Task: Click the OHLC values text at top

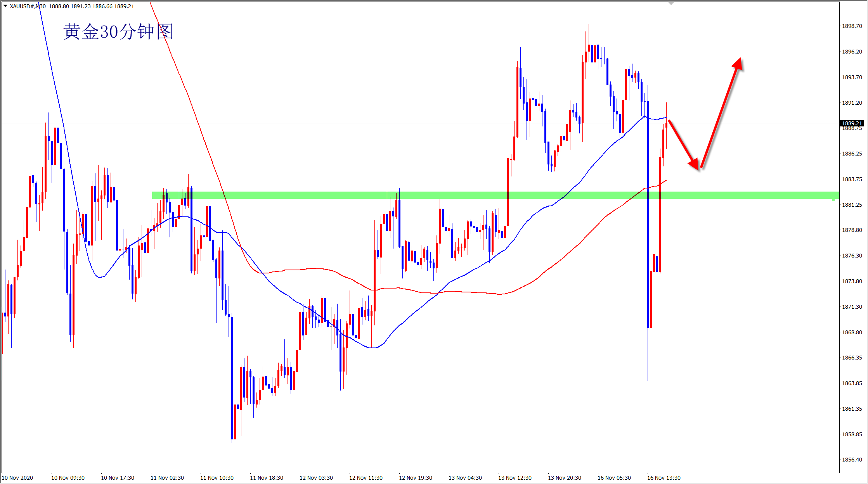Action: click(x=92, y=6)
